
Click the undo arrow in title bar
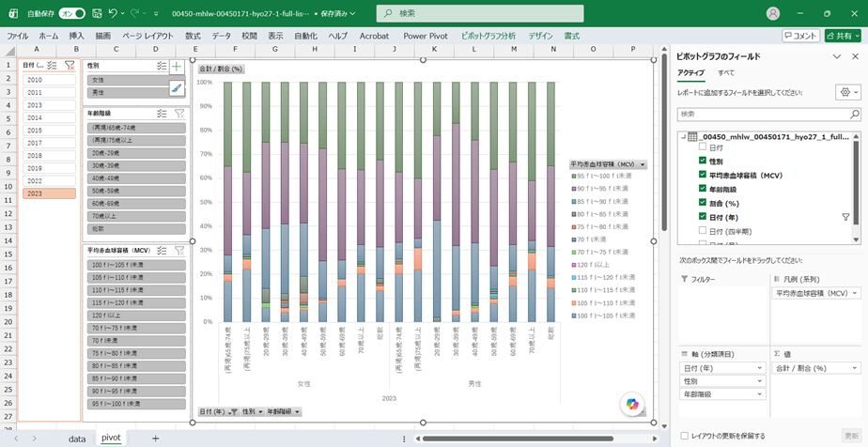coord(113,13)
